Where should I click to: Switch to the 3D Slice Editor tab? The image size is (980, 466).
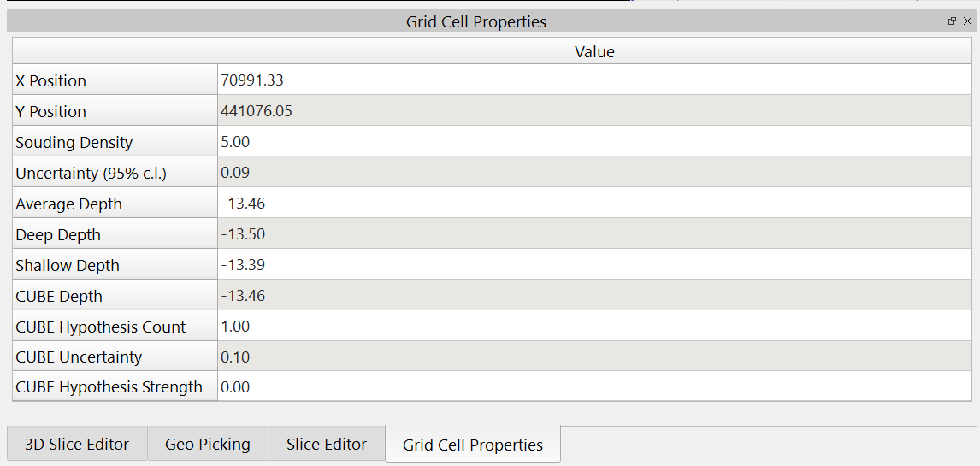(x=77, y=444)
